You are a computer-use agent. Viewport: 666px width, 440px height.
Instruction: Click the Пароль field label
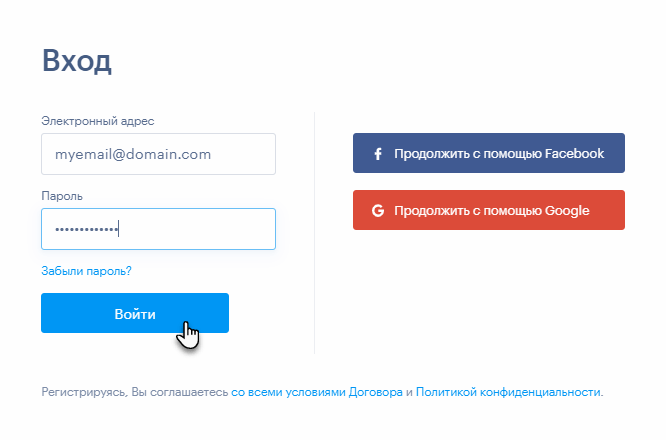coord(62,196)
